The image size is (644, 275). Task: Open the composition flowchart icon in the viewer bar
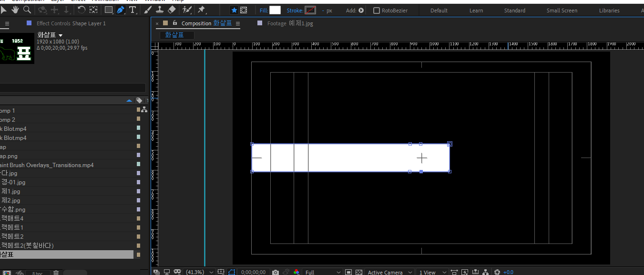485,272
